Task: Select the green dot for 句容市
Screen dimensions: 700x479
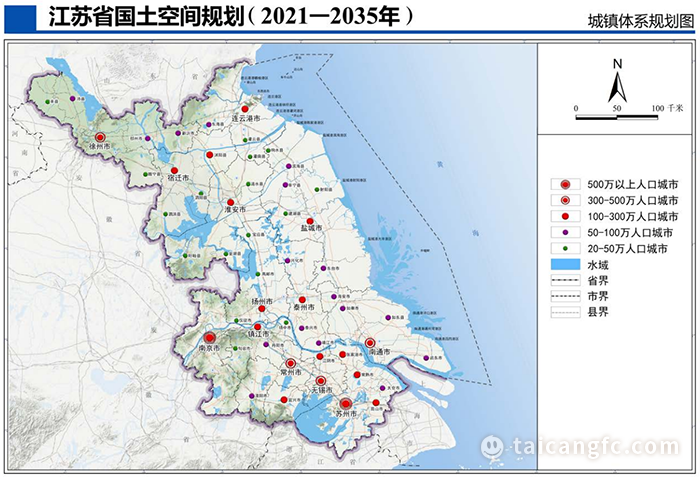Action: [x=235, y=348]
